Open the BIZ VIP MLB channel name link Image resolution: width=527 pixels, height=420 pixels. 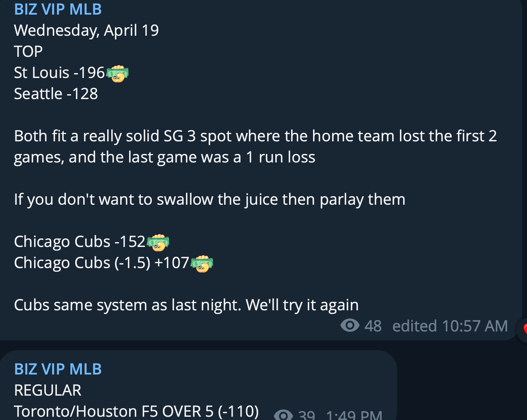[57, 9]
